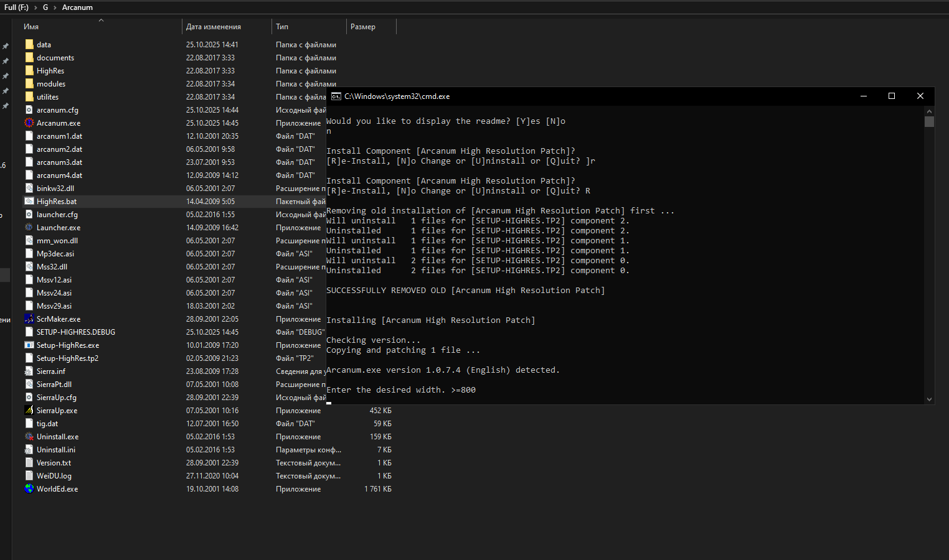Click the binkw32.dll file icon

pos(29,189)
